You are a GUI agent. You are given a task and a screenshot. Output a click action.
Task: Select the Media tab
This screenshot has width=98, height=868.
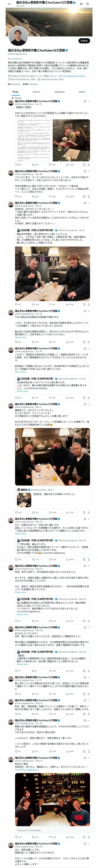coord(82,92)
